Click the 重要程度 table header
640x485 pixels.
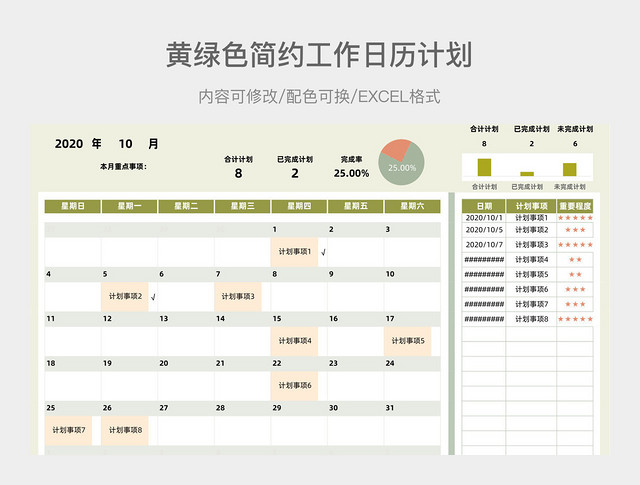click(575, 207)
